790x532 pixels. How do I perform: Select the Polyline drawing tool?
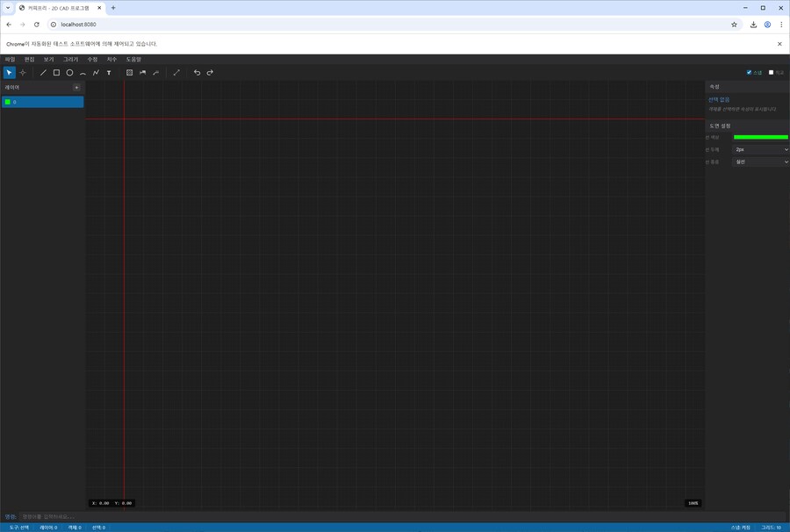pyautogui.click(x=96, y=73)
